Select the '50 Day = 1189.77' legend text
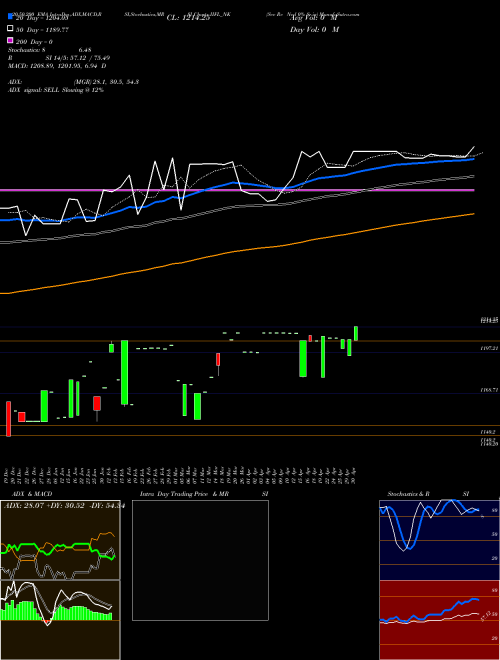The height and width of the screenshot is (660, 500). (x=42, y=30)
